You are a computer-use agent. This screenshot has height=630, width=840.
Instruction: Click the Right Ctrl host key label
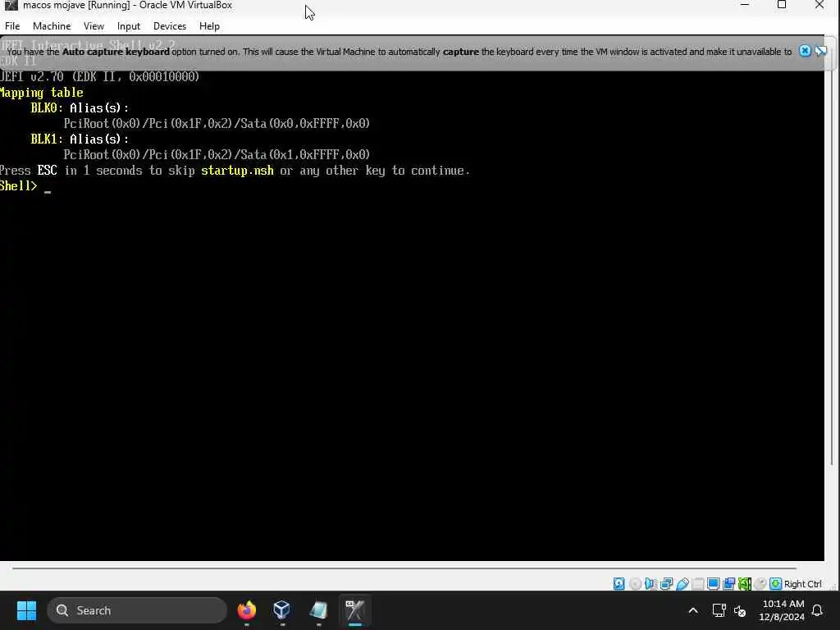802,584
